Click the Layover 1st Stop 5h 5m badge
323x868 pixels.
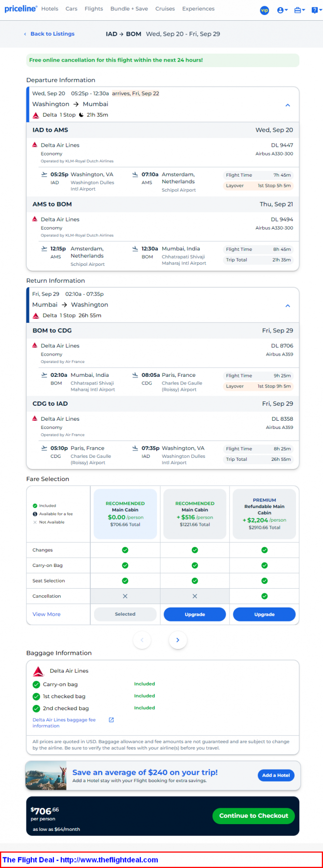tap(258, 186)
